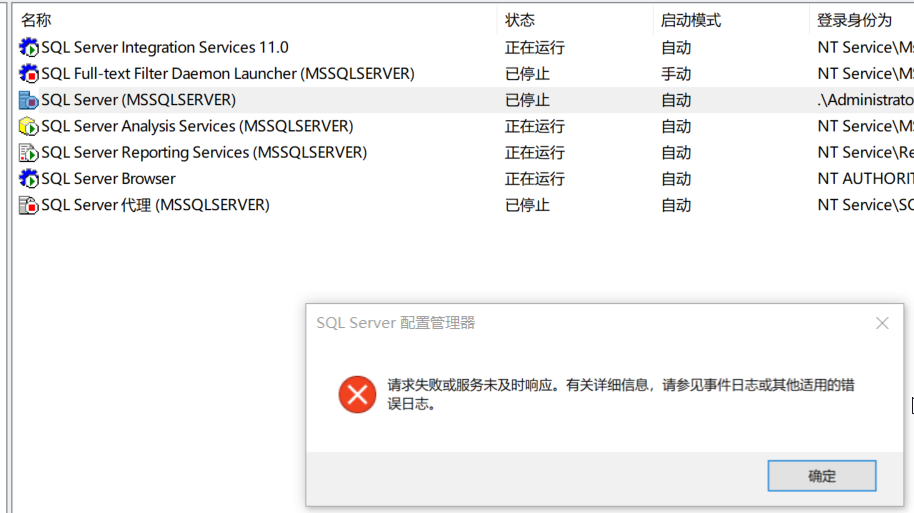This screenshot has height=513, width=914.
Task: Click the Full-text Filter Daemon Launcher icon
Action: pos(29,73)
